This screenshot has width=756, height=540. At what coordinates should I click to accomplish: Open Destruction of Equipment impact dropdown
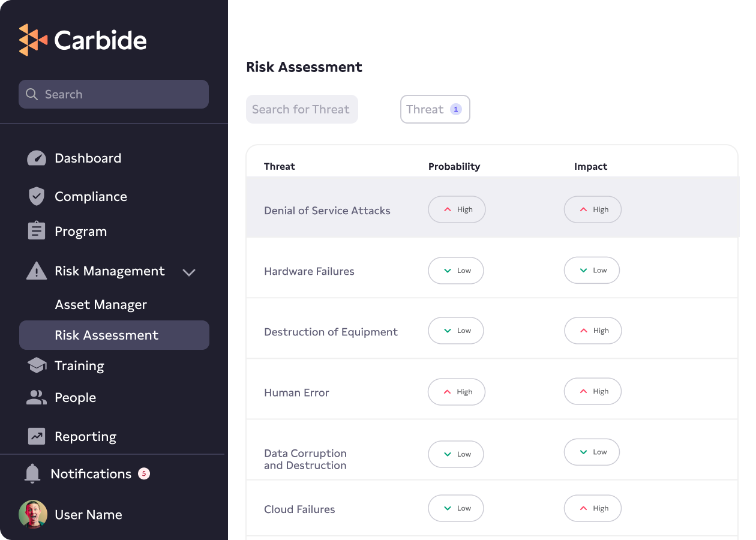[x=593, y=331]
